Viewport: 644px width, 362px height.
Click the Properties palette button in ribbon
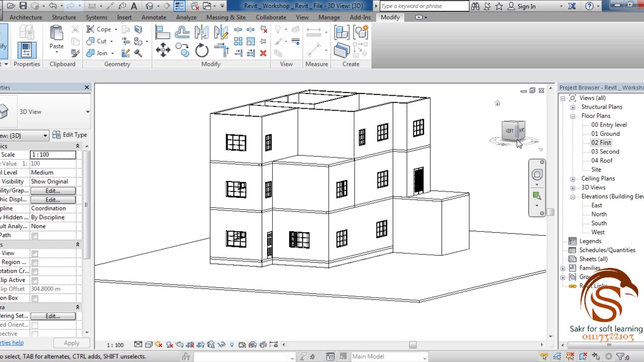click(x=26, y=50)
